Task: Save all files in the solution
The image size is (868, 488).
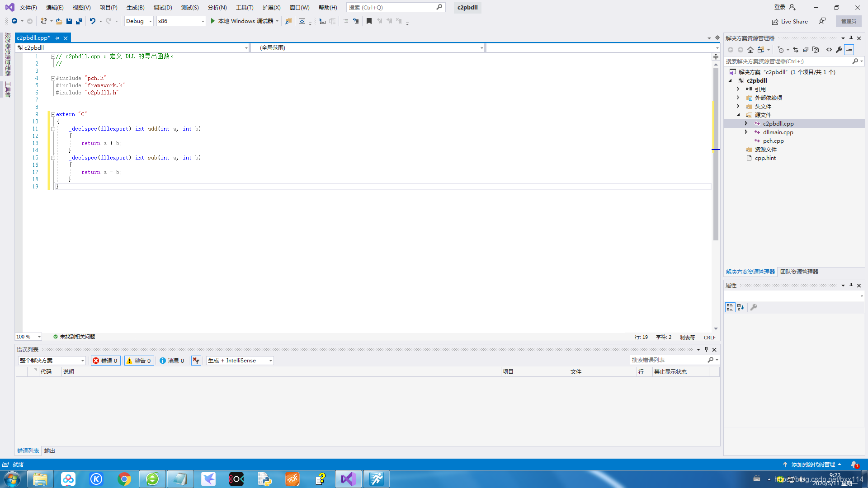Action: [x=79, y=21]
